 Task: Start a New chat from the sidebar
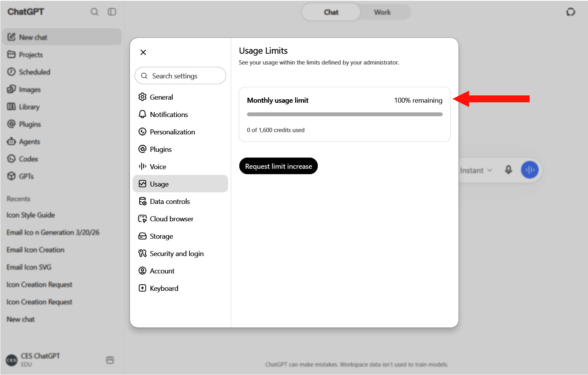click(62, 37)
